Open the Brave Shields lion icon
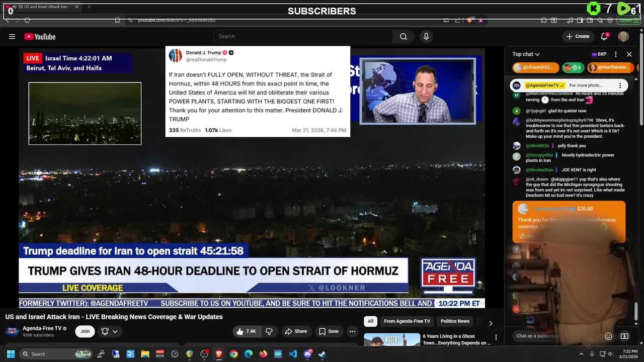Image resolution: width=644 pixels, height=362 pixels. [x=469, y=20]
